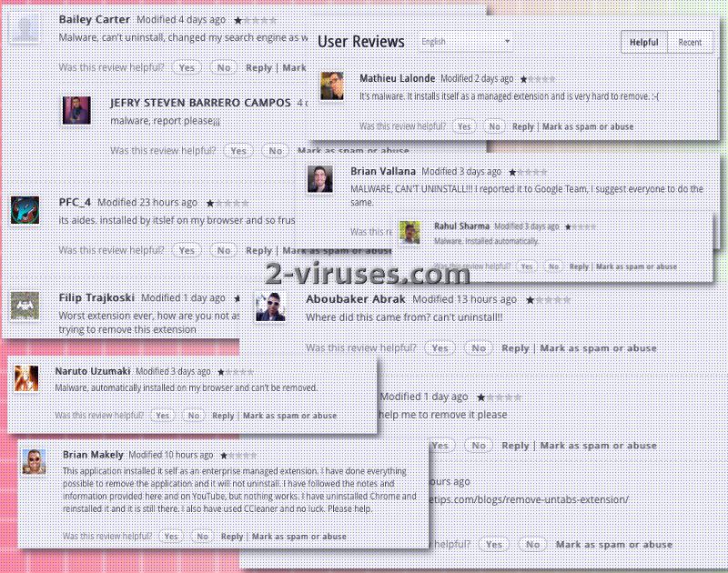Reply to Aboubaker Abrak's review
The image size is (728, 573).
click(515, 348)
